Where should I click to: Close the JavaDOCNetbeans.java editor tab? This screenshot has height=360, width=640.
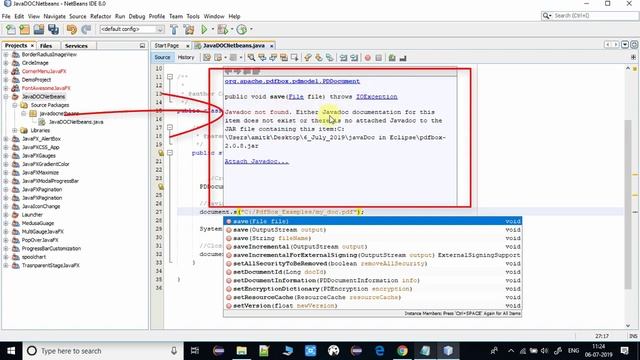point(271,46)
